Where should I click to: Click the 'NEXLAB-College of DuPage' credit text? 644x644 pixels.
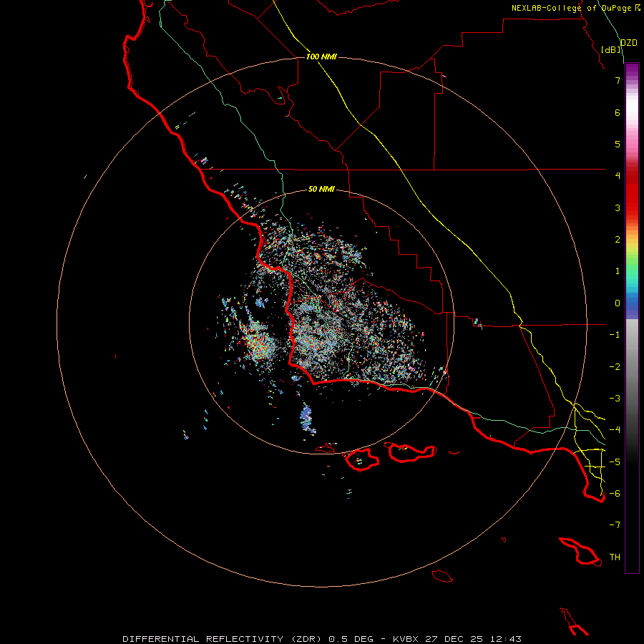(571, 8)
